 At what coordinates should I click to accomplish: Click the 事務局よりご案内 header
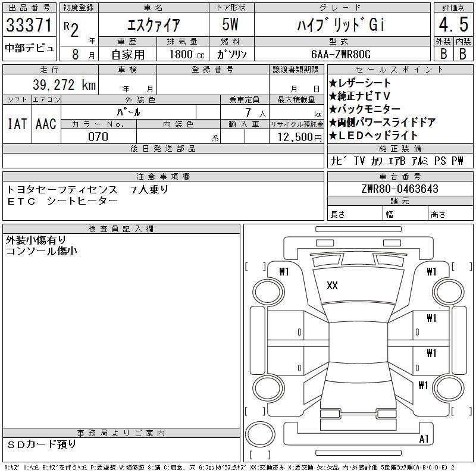point(121,433)
